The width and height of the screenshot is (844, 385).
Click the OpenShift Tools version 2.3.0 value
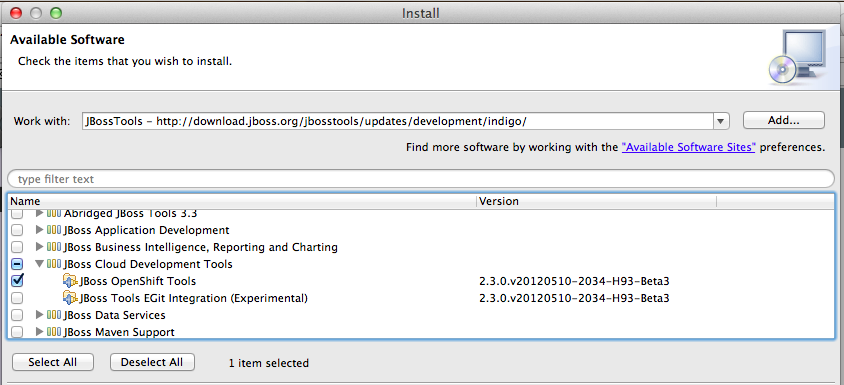[x=574, y=281]
